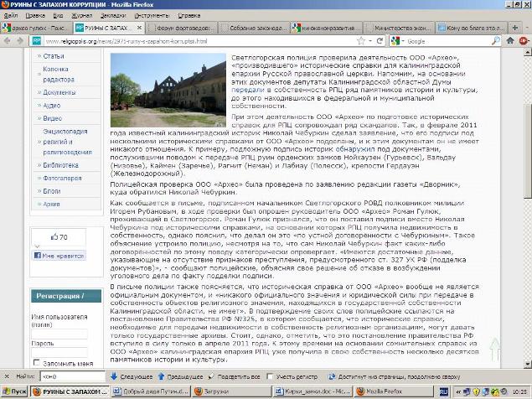The height and width of the screenshot is (399, 532).
Task: Open bookmark star dropdown arrow
Action: (370, 41)
